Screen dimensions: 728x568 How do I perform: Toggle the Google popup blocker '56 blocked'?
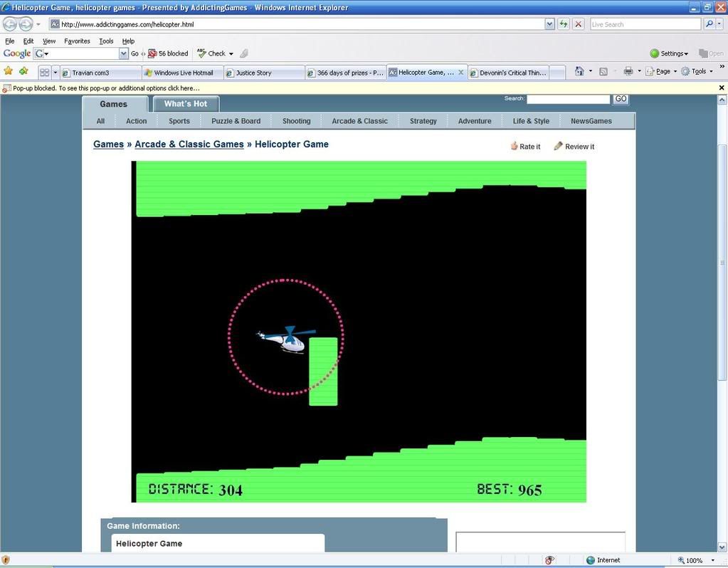[168, 53]
